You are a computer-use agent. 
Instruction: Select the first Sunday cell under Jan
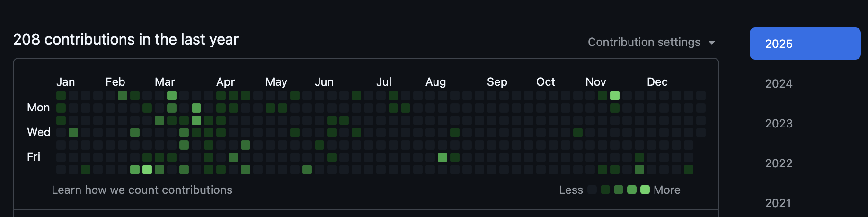pyautogui.click(x=61, y=96)
